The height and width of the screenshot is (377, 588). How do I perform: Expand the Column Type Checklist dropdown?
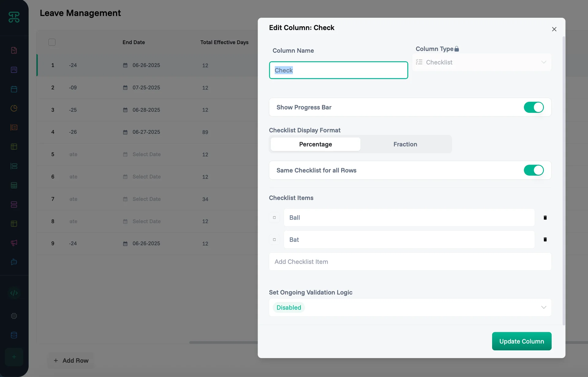click(x=481, y=62)
